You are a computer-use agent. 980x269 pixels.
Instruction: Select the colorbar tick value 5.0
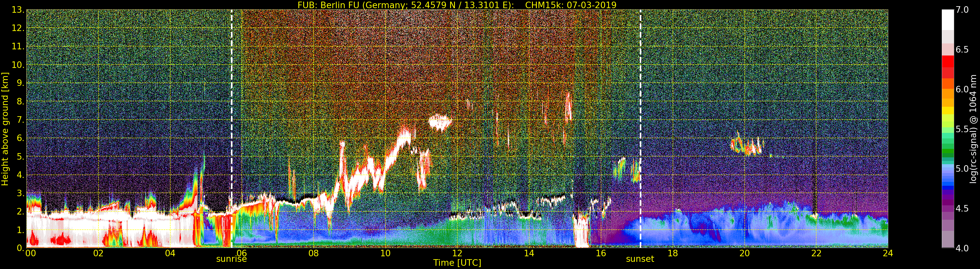[x=962, y=168]
